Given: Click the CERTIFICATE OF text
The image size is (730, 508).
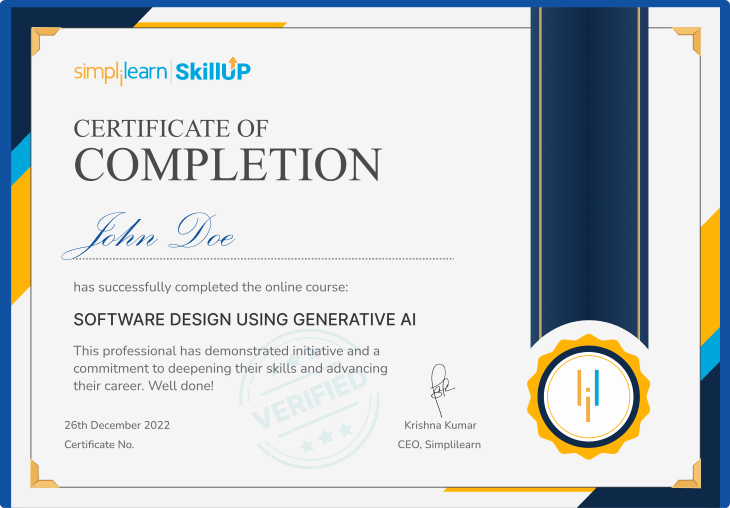Looking at the screenshot, I should [171, 128].
